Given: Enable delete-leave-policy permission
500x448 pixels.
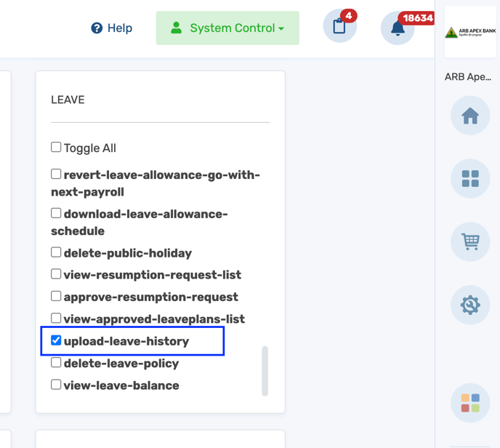Looking at the screenshot, I should [56, 362].
